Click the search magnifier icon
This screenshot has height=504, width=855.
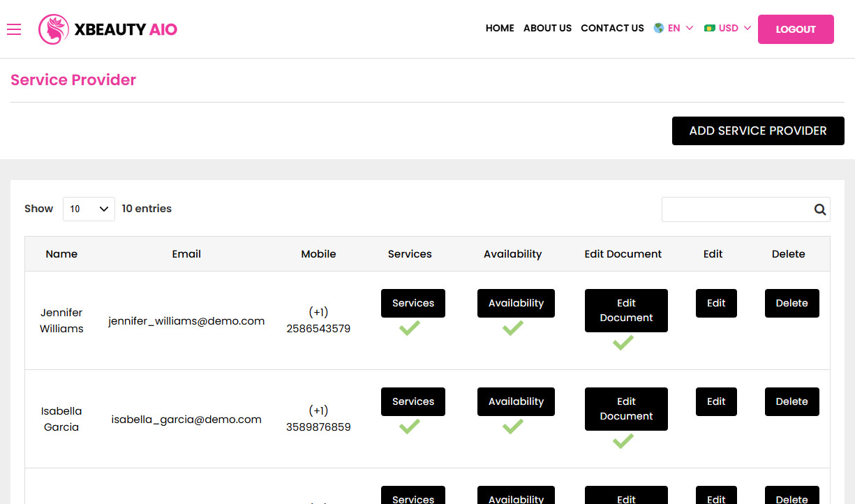coord(819,209)
